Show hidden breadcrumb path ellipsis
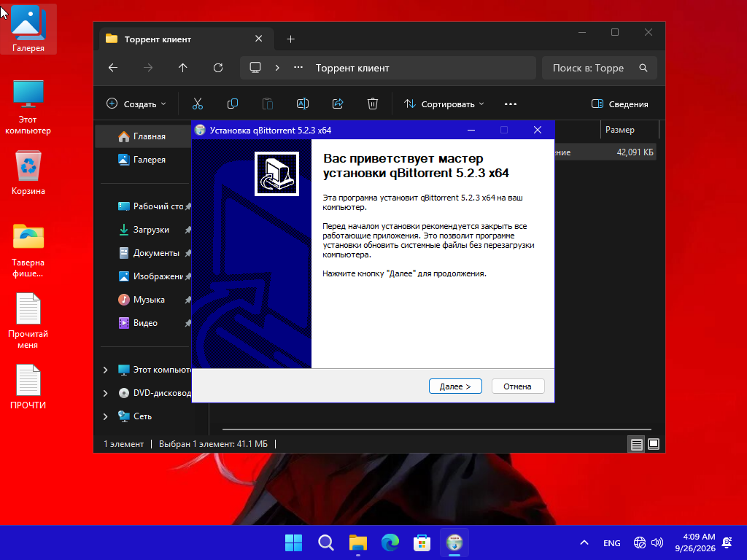Screen dimensions: 747x560 pyautogui.click(x=298, y=68)
